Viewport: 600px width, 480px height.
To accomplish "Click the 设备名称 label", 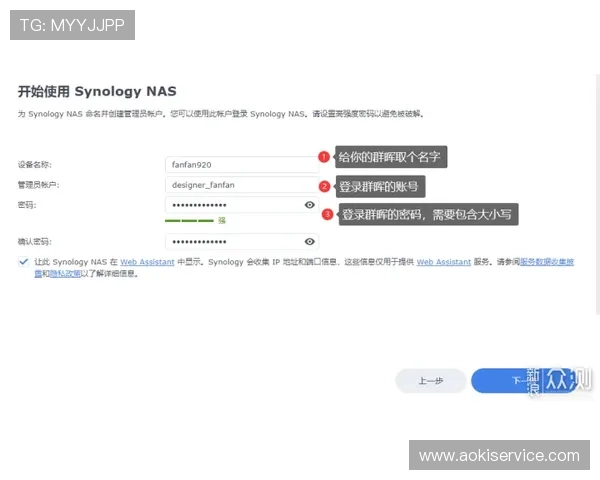I will point(34,165).
